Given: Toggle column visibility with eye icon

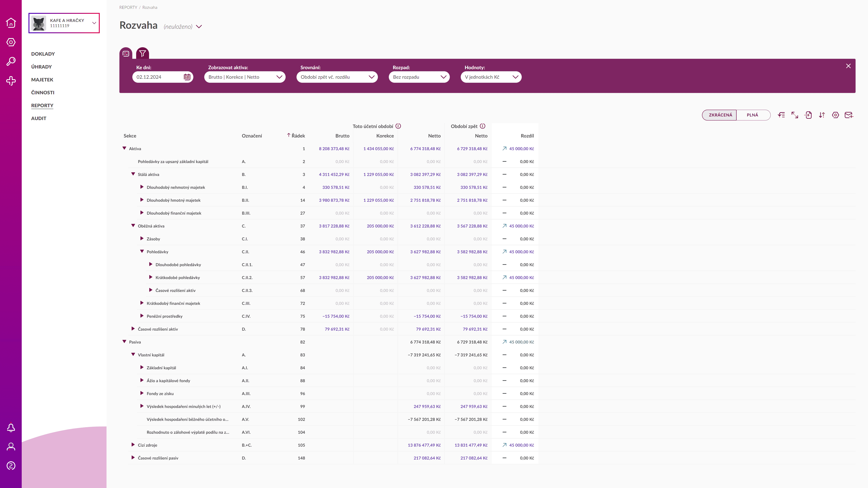Looking at the screenshot, I should click(x=781, y=115).
